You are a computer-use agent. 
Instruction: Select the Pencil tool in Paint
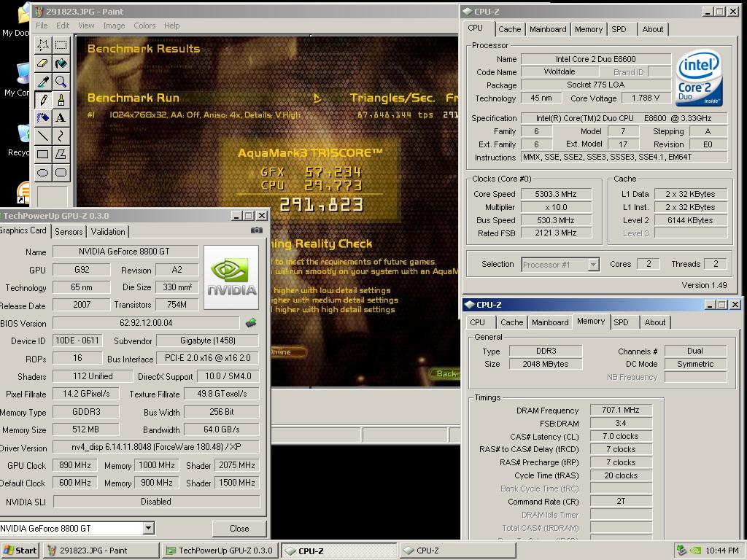43,99
